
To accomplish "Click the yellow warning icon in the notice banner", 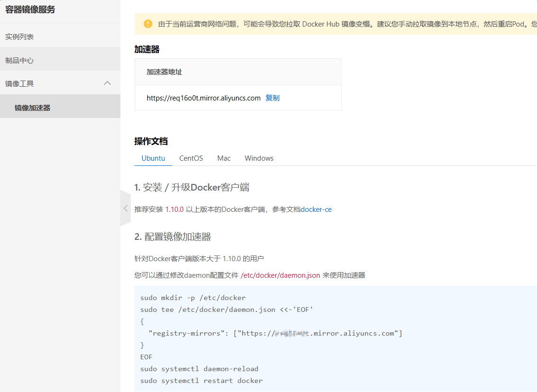I will pos(148,24).
